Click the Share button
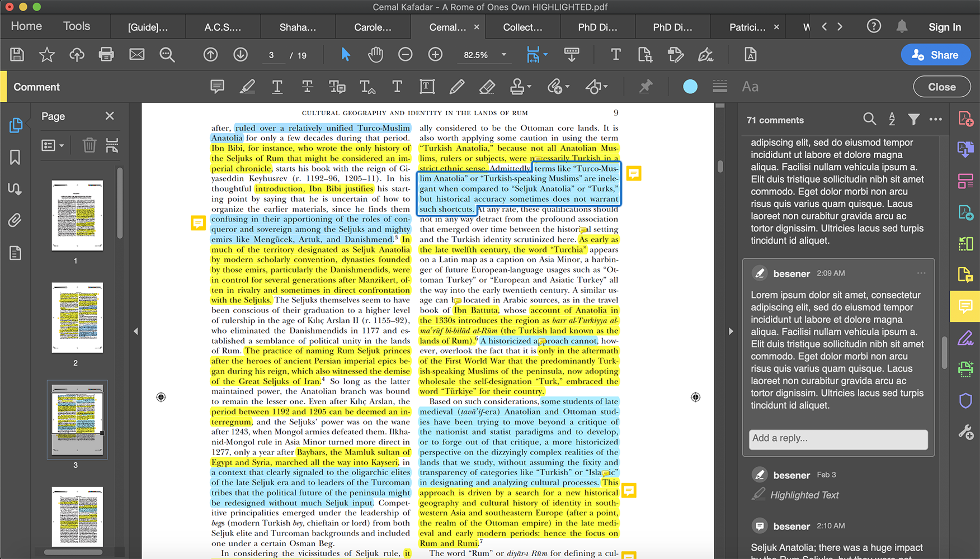This screenshot has height=559, width=980. tap(936, 54)
